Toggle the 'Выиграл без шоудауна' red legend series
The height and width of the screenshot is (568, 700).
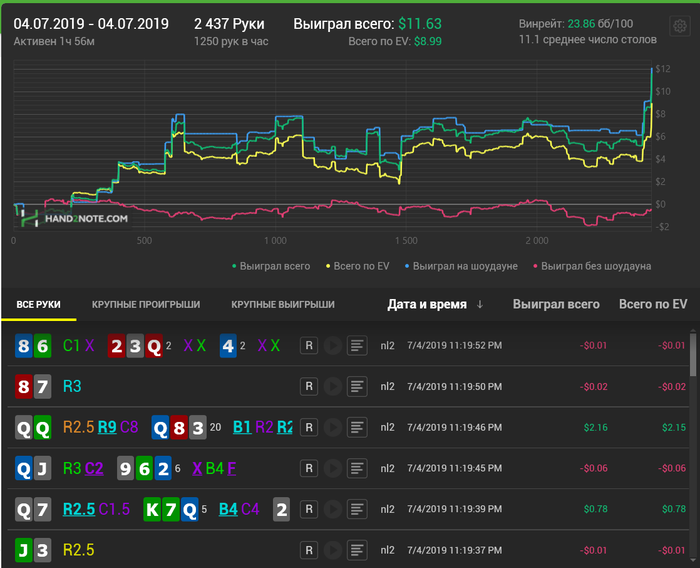595,266
